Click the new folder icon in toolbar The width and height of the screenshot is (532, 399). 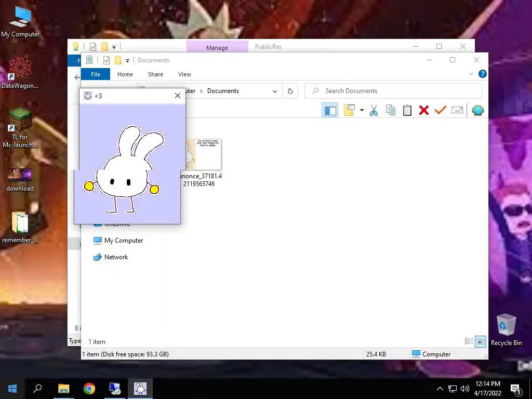(349, 110)
